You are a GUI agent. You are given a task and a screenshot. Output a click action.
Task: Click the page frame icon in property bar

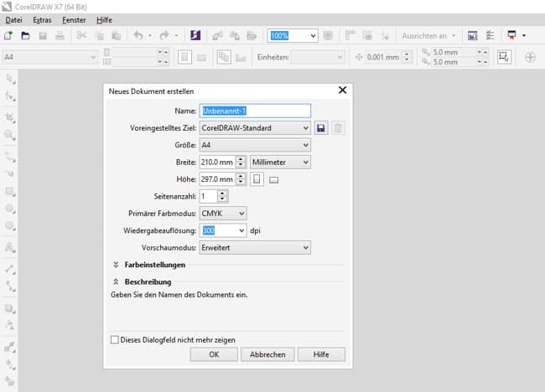coord(504,57)
